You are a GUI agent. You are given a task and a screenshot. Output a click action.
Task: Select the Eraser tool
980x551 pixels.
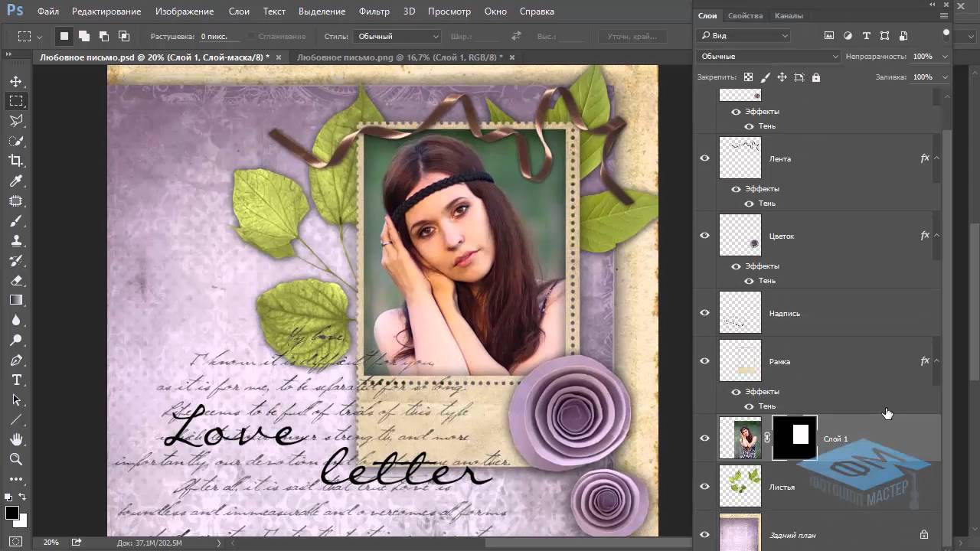(16, 280)
